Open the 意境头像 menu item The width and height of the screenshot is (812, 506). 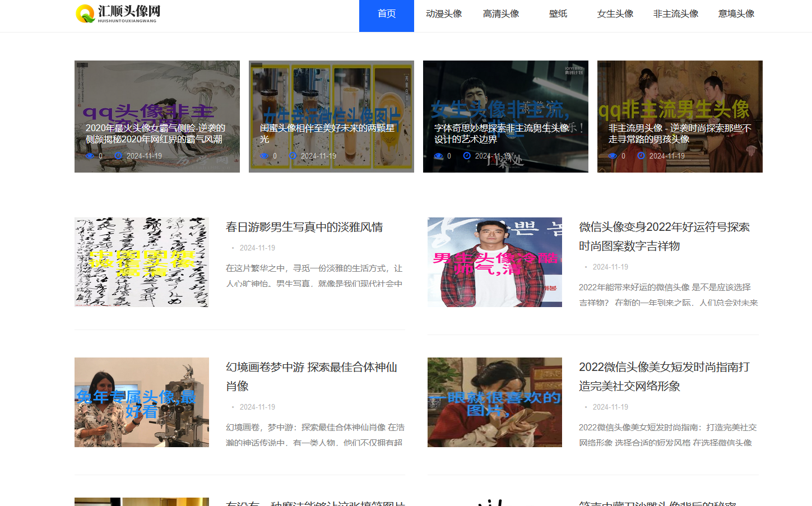click(736, 14)
